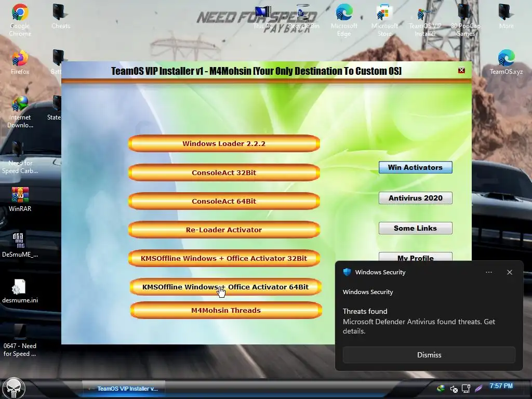Open Need for Speed Carbon shortcut
The height and width of the screenshot is (399, 532).
click(x=20, y=158)
